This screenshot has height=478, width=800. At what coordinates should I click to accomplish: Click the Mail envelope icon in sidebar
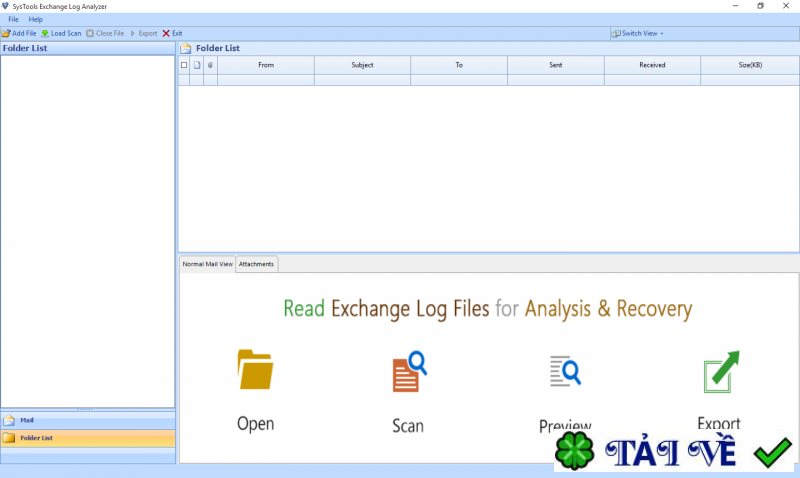9,420
